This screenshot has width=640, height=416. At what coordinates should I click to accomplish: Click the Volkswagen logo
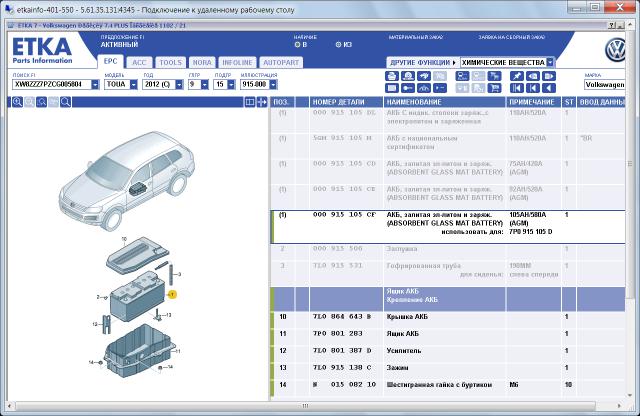616,50
